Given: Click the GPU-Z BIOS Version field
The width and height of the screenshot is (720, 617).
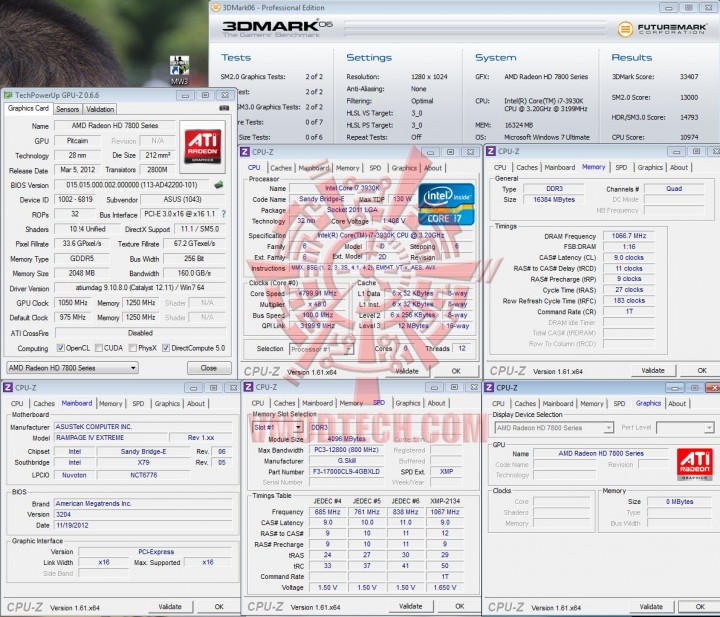Looking at the screenshot, I should [x=131, y=185].
